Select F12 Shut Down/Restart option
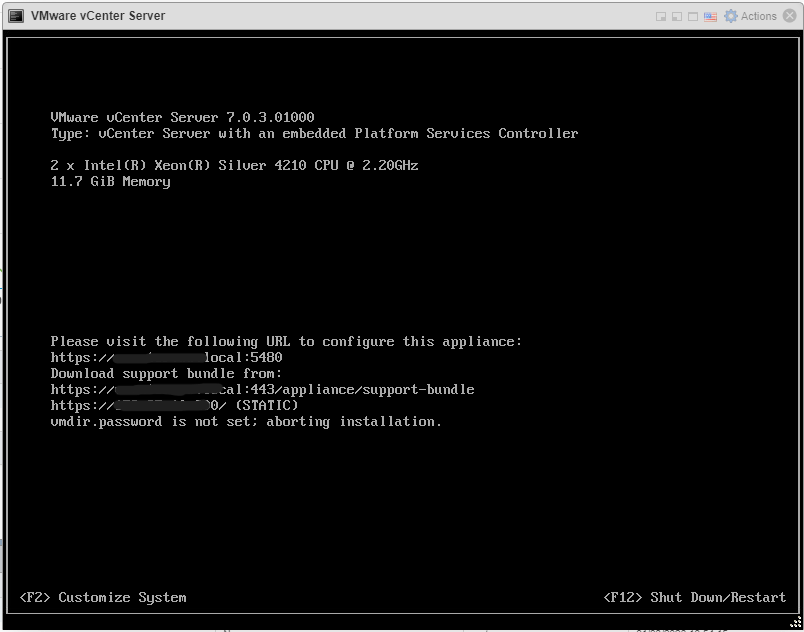804x632 pixels. [x=694, y=598]
